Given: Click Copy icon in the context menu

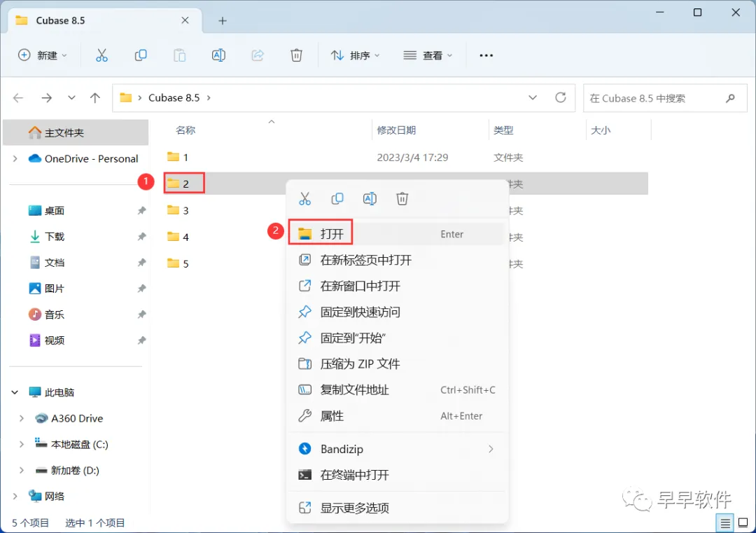Looking at the screenshot, I should pos(337,199).
